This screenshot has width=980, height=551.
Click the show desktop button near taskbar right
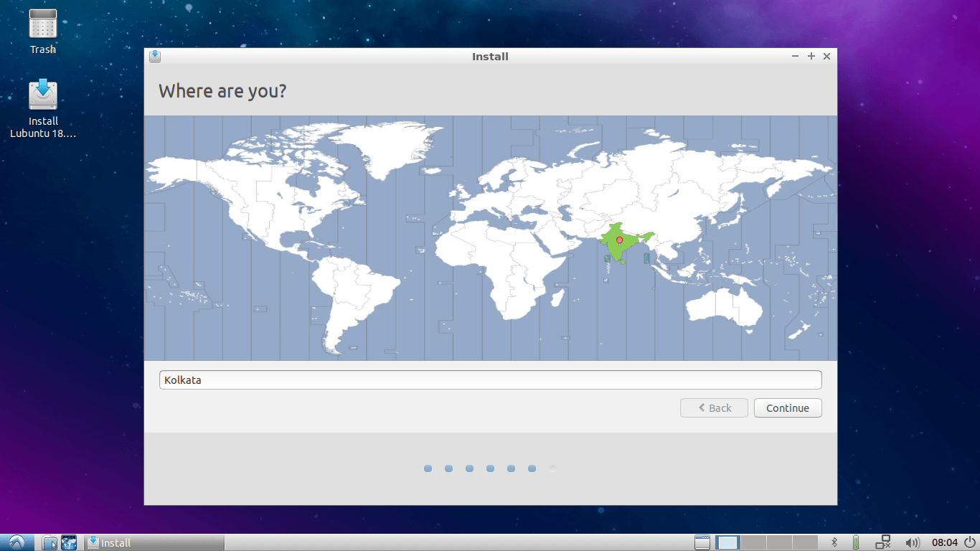pyautogui.click(x=702, y=542)
